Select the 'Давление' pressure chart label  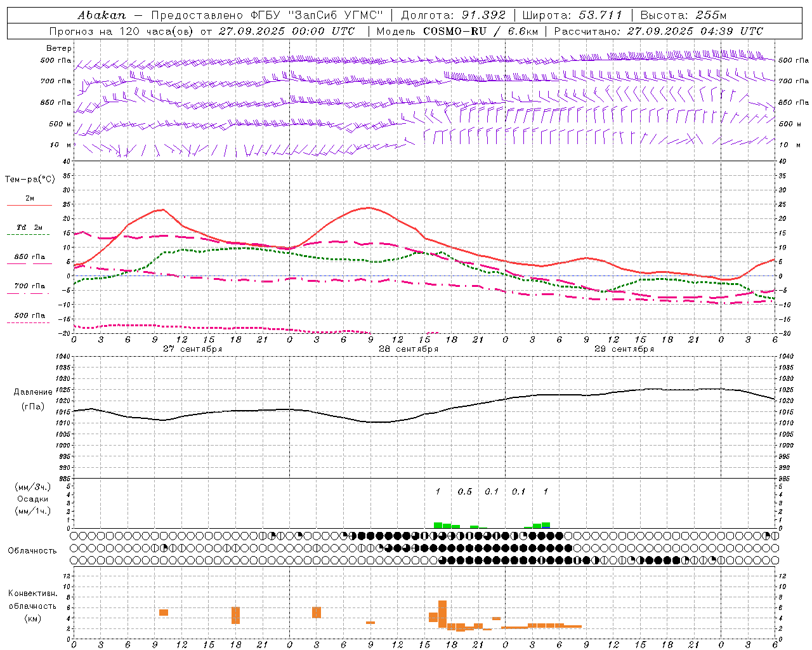tap(33, 392)
